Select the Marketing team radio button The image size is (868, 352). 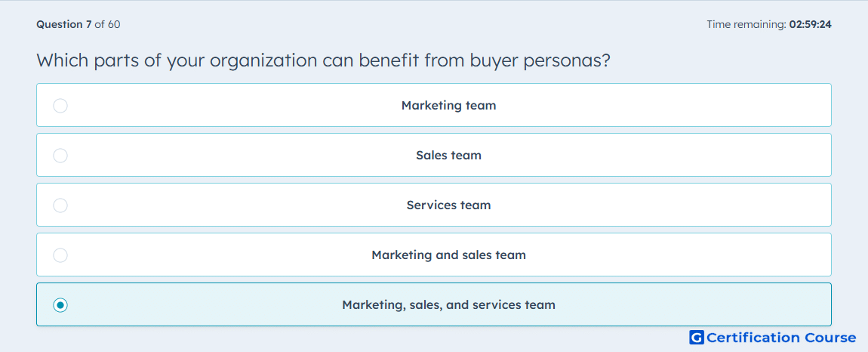click(60, 105)
